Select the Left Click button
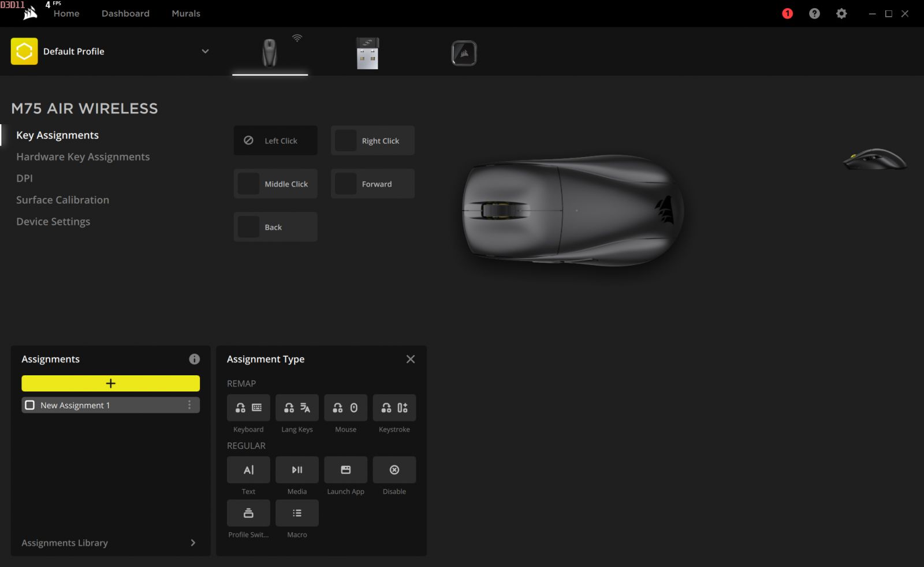This screenshot has height=567, width=924. (275, 140)
